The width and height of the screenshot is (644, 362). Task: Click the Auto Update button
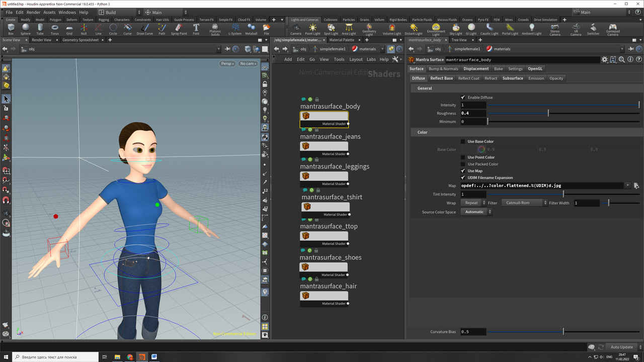(622, 347)
